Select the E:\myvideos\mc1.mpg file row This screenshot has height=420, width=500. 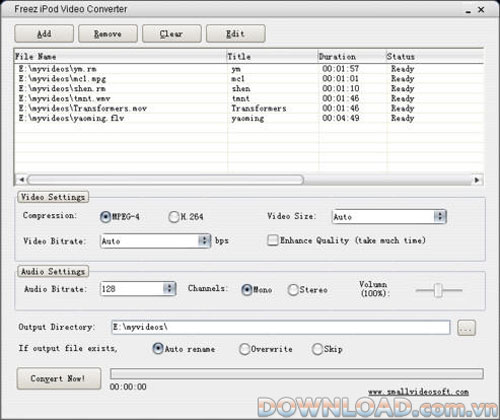[249, 79]
